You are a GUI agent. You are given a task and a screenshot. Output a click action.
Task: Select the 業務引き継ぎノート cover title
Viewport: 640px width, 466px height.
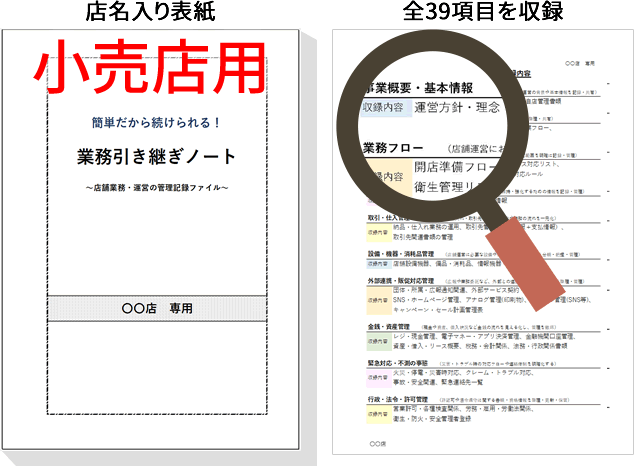157,156
